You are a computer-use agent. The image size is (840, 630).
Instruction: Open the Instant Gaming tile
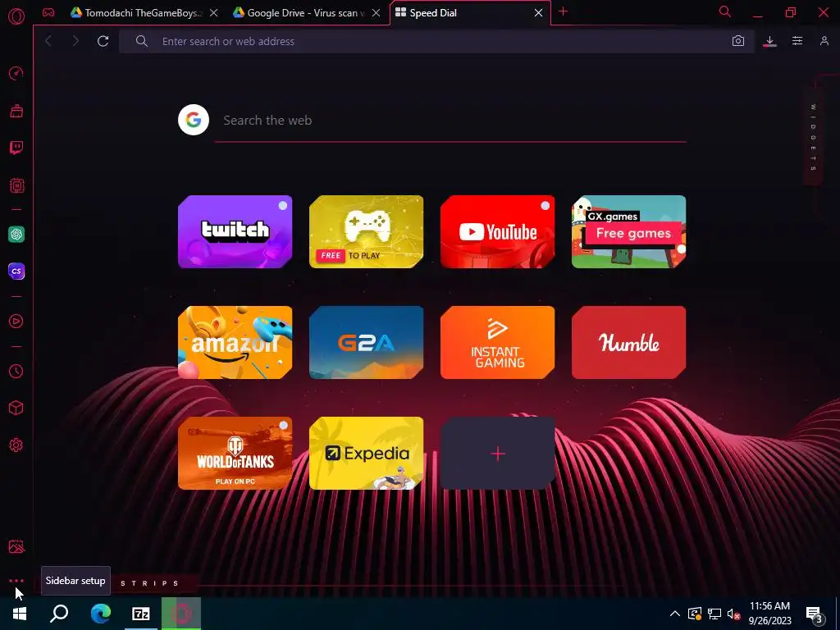click(x=498, y=342)
